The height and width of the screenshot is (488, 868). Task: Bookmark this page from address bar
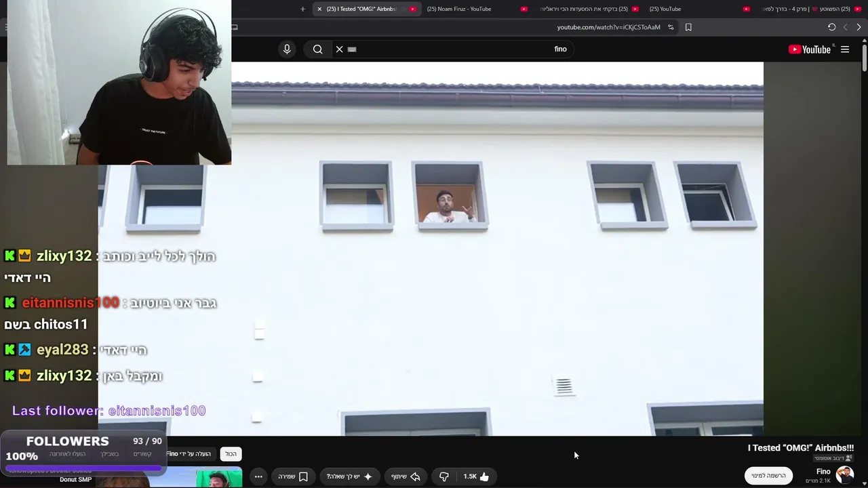click(688, 27)
